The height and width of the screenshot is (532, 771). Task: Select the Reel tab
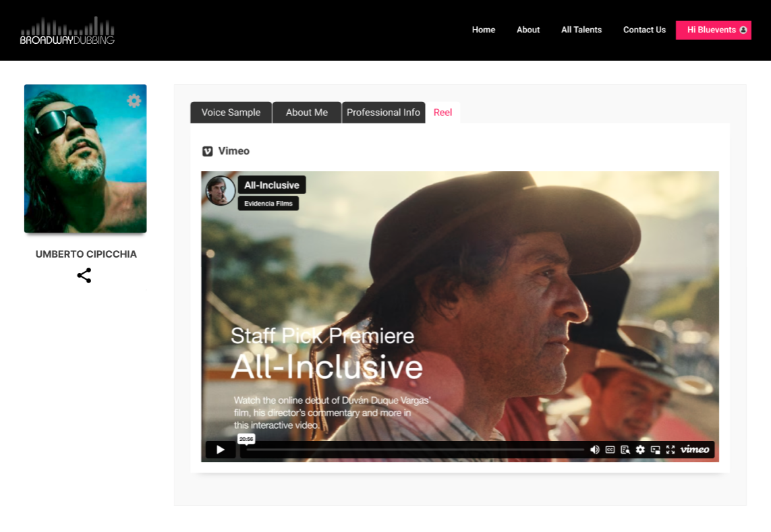click(442, 113)
